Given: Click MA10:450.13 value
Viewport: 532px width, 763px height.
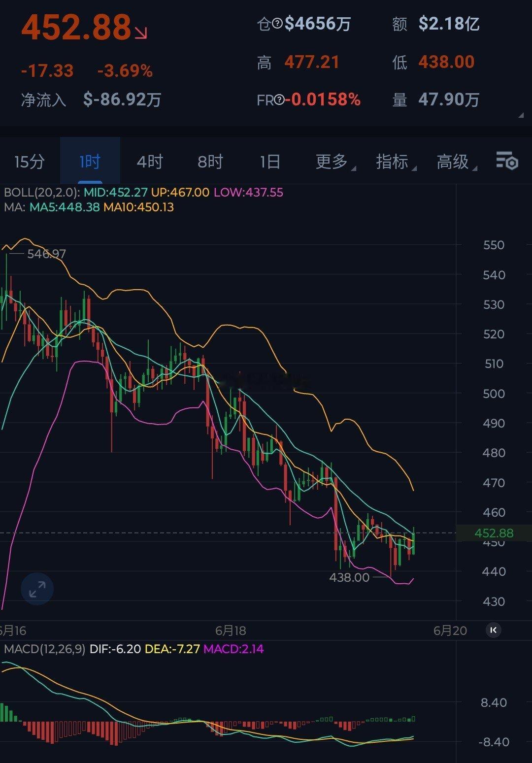Looking at the screenshot, I should point(138,207).
